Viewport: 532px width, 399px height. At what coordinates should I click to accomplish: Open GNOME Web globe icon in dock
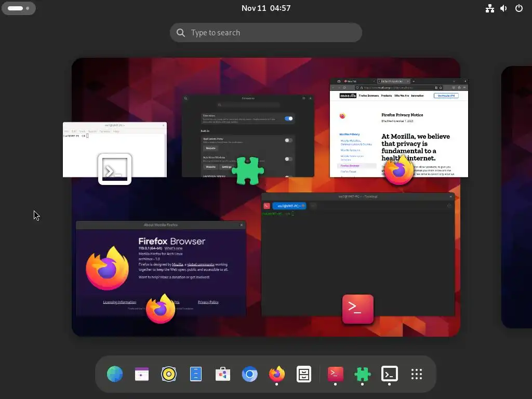point(115,374)
